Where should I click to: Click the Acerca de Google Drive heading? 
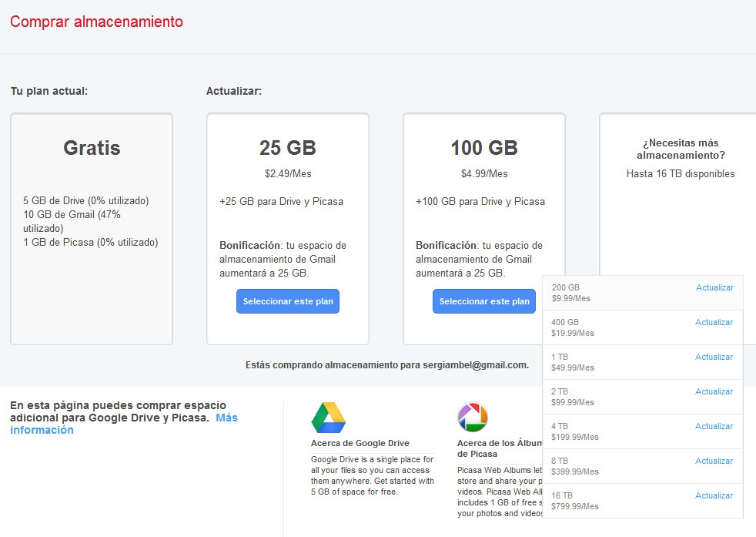click(360, 443)
